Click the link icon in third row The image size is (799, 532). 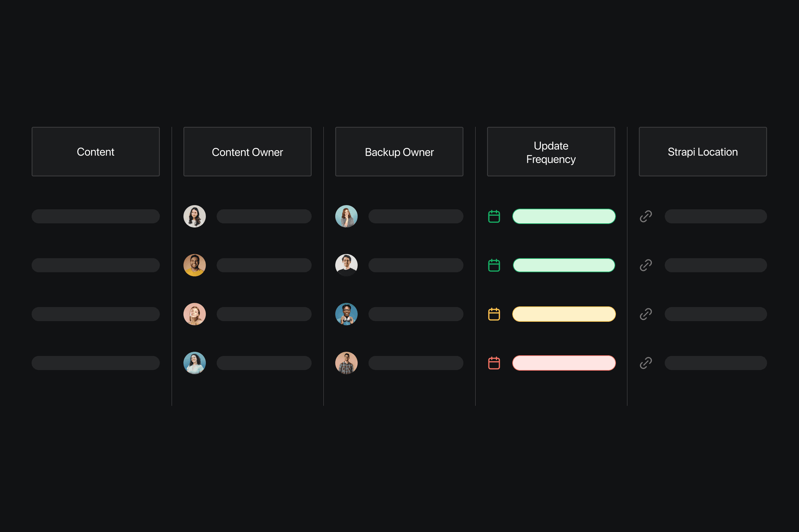click(646, 314)
